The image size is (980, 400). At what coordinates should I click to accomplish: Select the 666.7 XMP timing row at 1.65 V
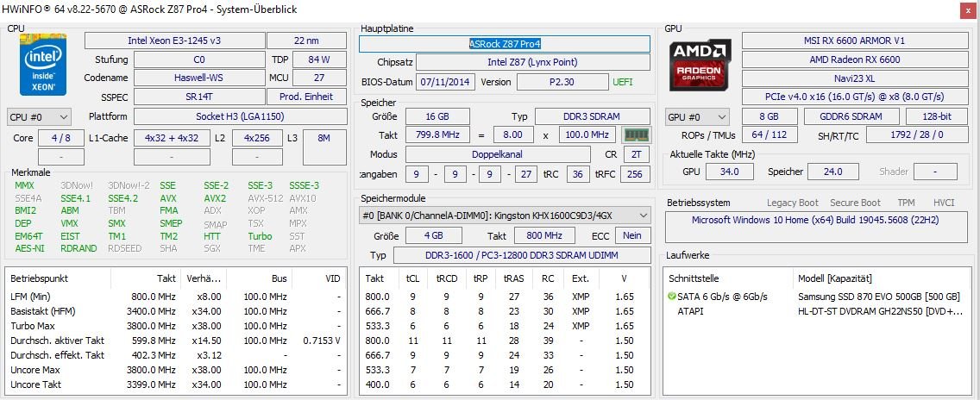coord(505,311)
